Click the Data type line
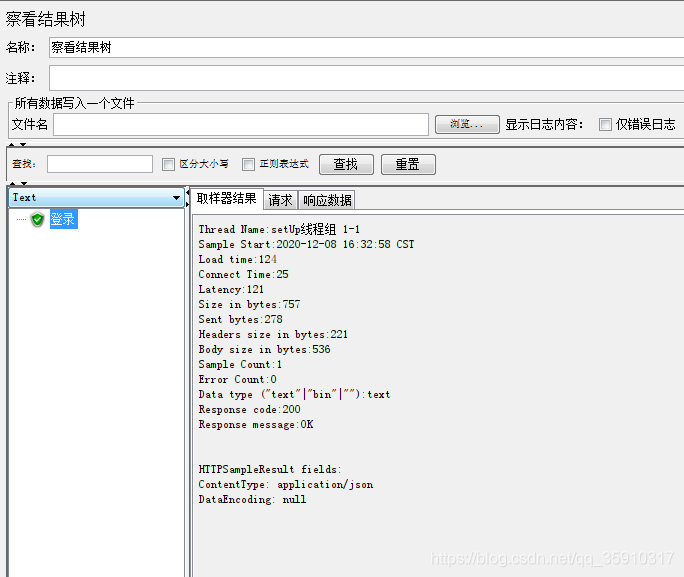Viewport: 684px width, 577px height. (294, 394)
